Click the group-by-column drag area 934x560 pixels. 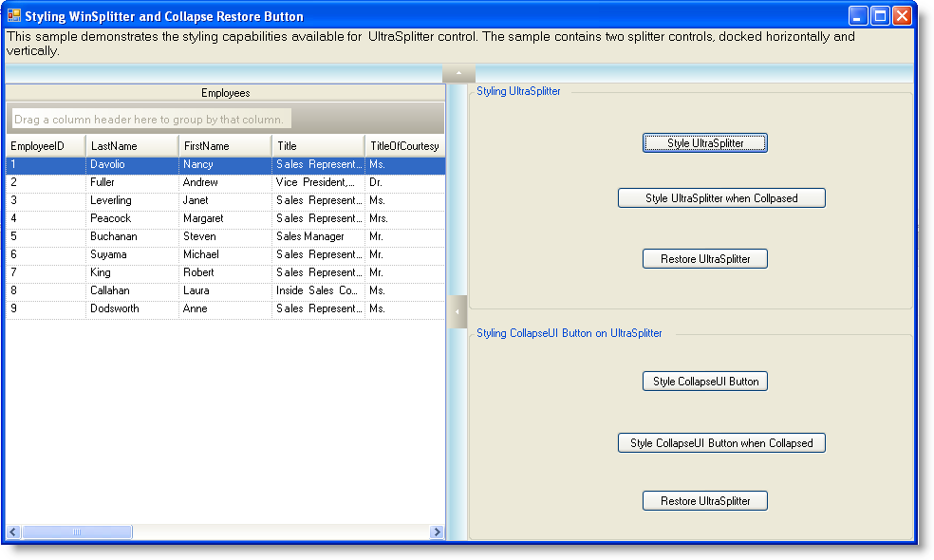pyautogui.click(x=152, y=118)
